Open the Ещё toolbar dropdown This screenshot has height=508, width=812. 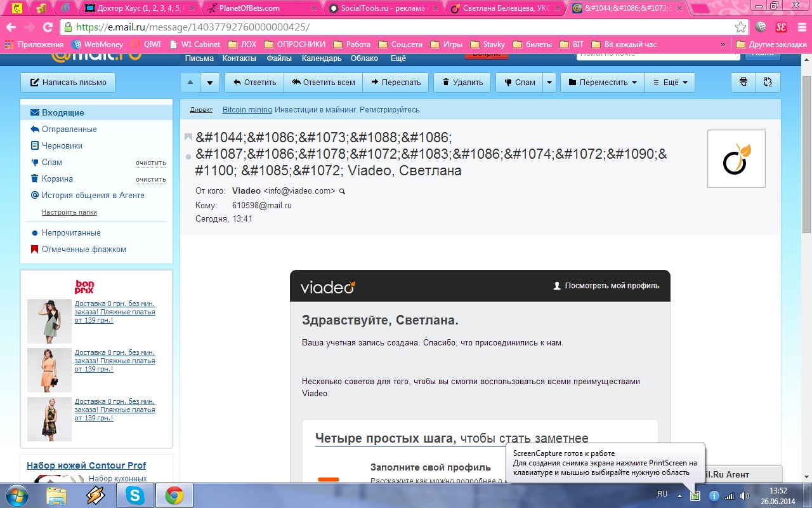(x=669, y=83)
